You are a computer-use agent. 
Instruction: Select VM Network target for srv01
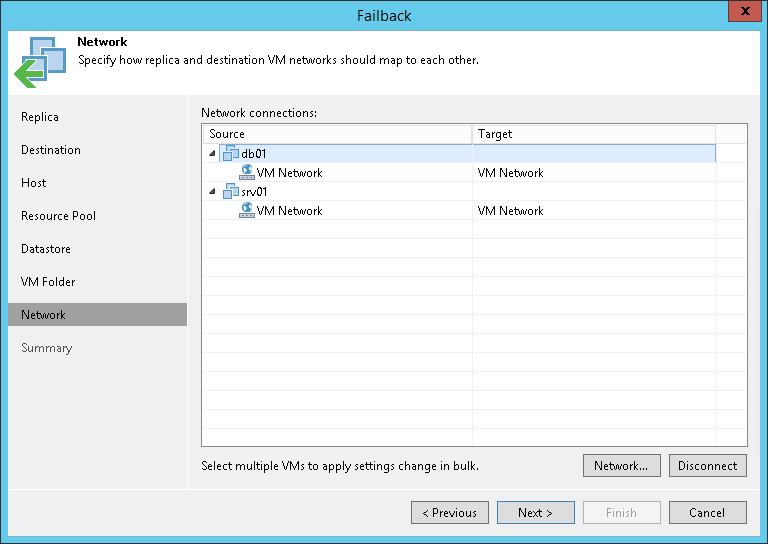(511, 211)
